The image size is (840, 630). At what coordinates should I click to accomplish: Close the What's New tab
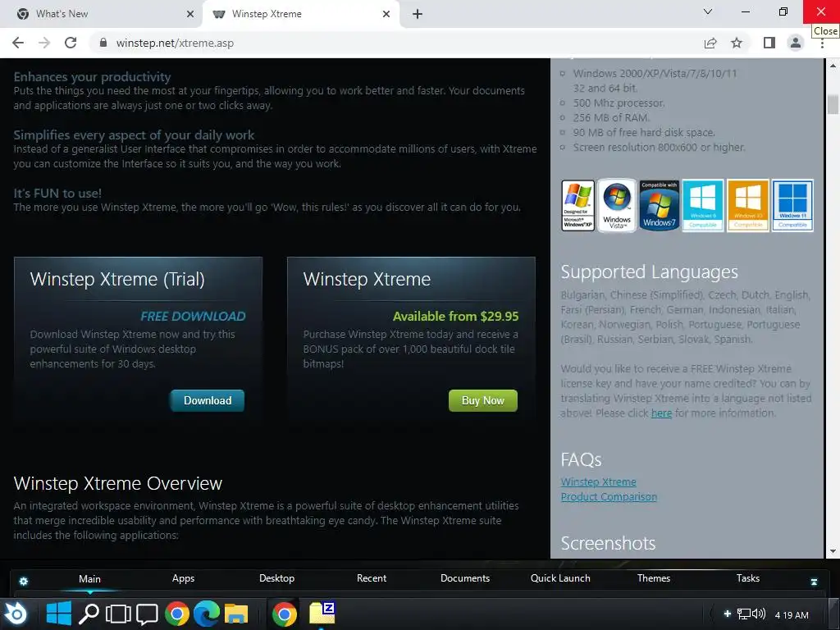tap(190, 14)
